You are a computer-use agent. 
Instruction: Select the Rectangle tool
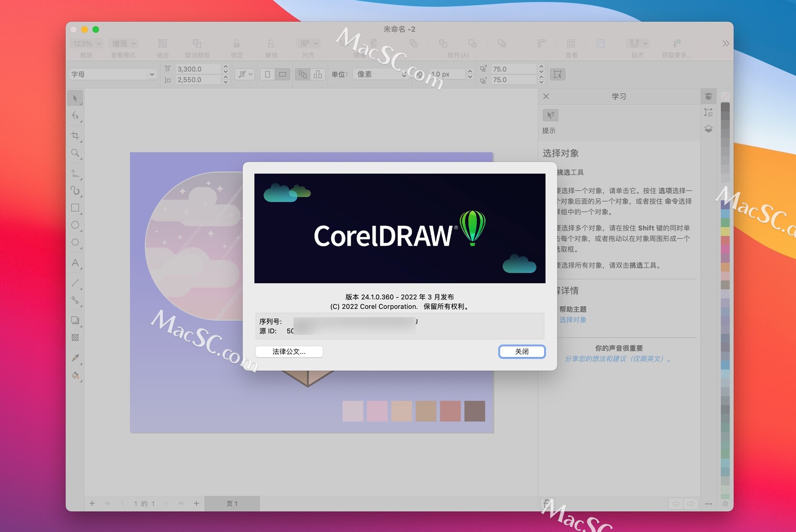coord(75,208)
